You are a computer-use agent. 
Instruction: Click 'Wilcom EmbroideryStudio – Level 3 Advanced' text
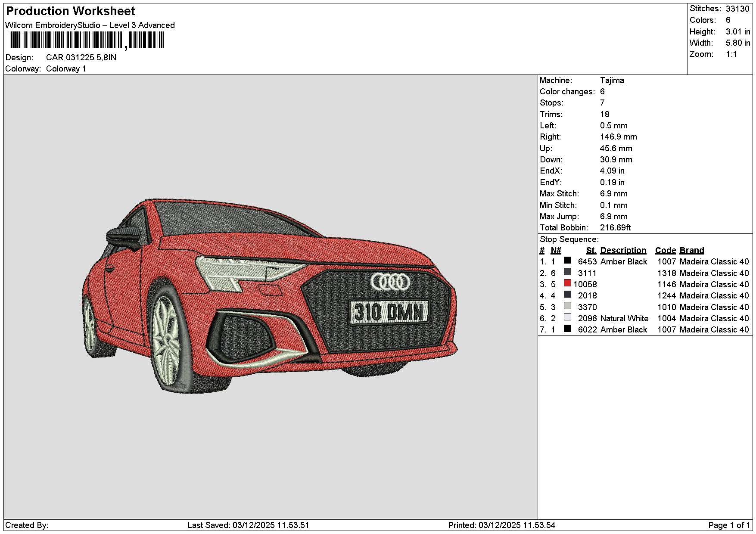click(90, 25)
